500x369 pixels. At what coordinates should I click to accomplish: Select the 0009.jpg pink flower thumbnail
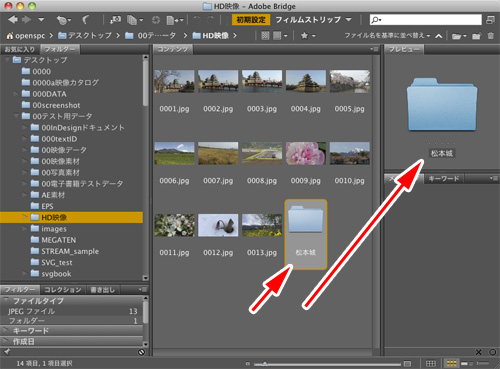tap(306, 153)
